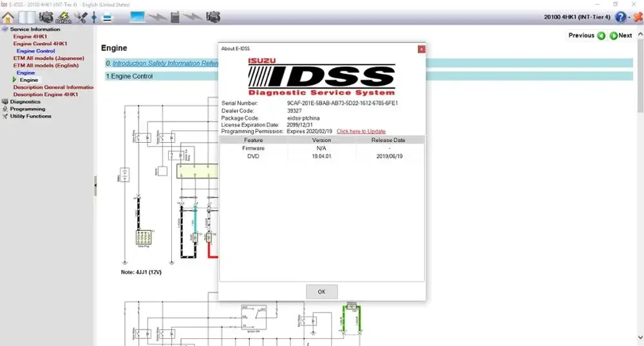Click the vertical scrollbar thumb
Viewport: 644px width, 346px height.
point(640,76)
